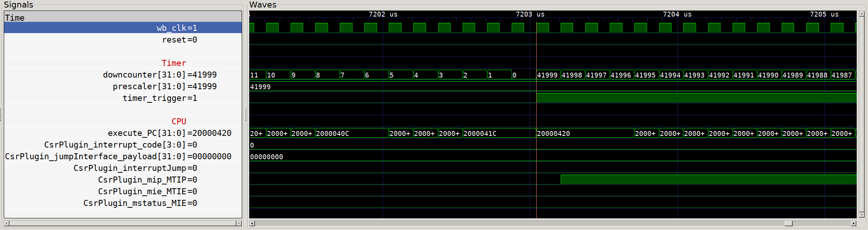
Task: Click execute_PC value 20000420 in waveform
Action: 554,133
